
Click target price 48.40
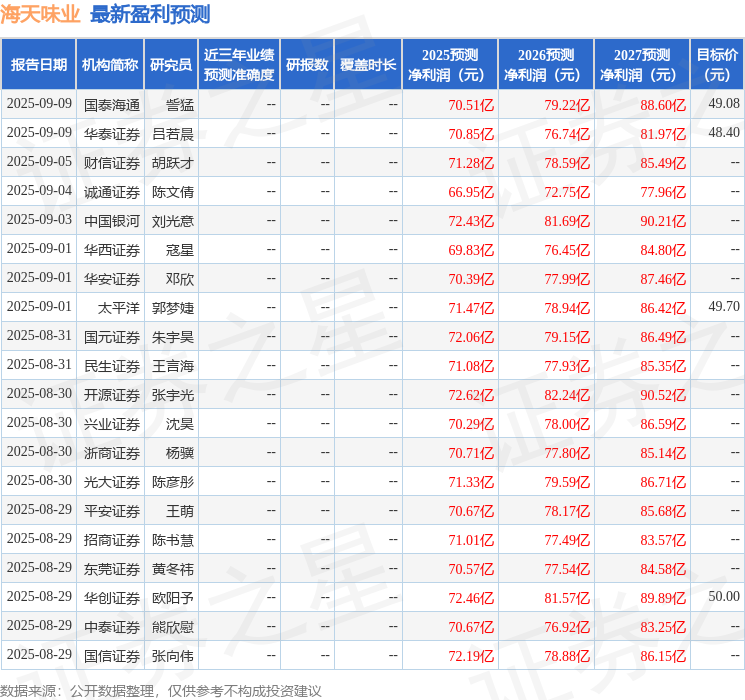pyautogui.click(x=724, y=132)
